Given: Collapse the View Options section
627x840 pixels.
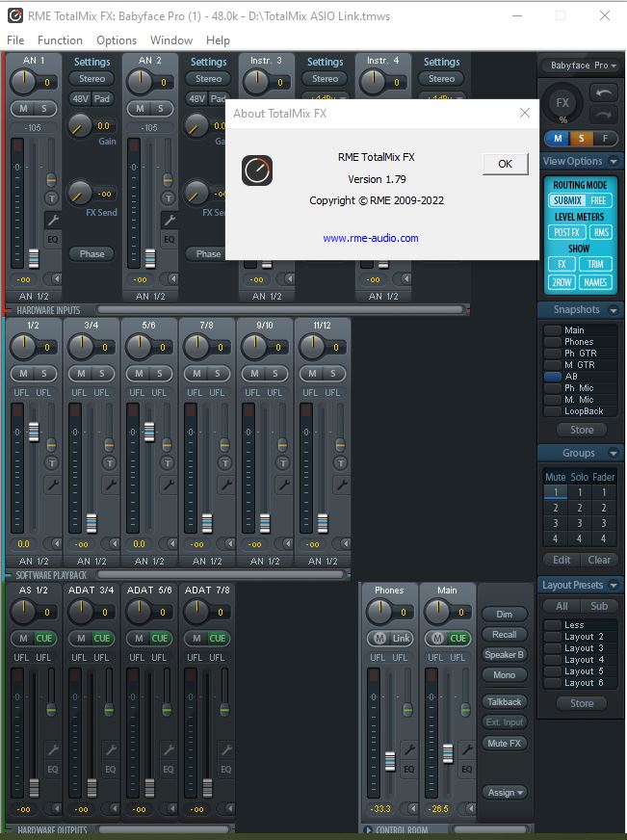Looking at the screenshot, I should (614, 161).
